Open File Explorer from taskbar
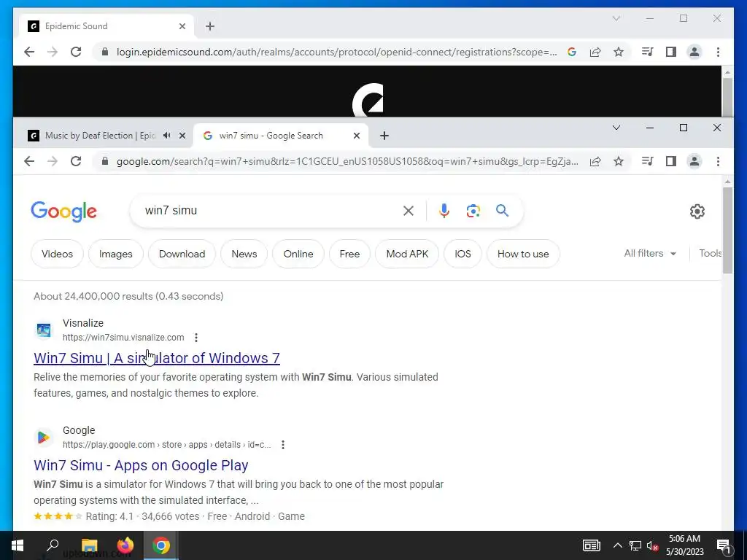Screen dimensions: 747x560 (89, 545)
